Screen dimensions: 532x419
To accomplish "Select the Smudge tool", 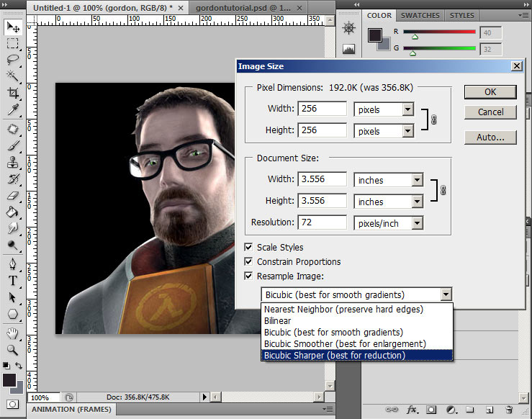I will point(13,228).
